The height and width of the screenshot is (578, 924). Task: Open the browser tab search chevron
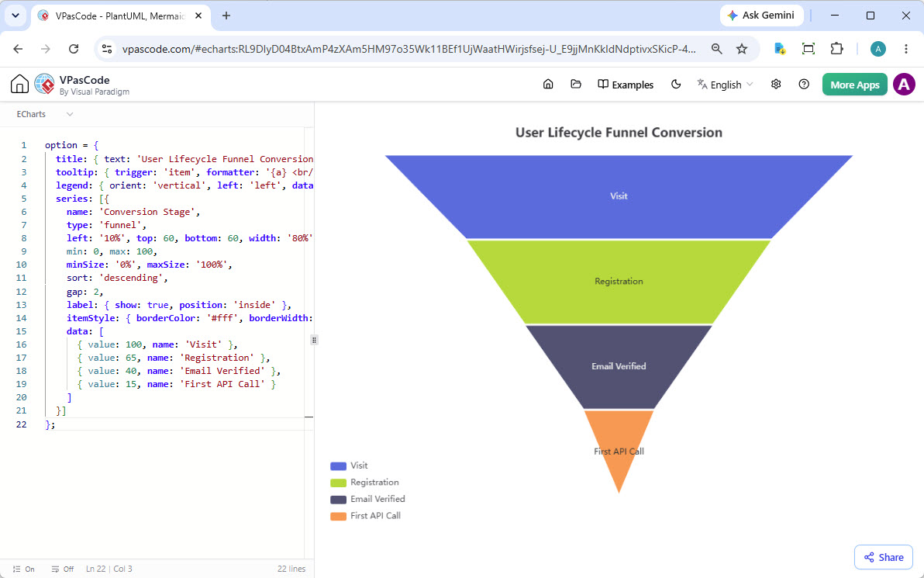click(x=16, y=16)
